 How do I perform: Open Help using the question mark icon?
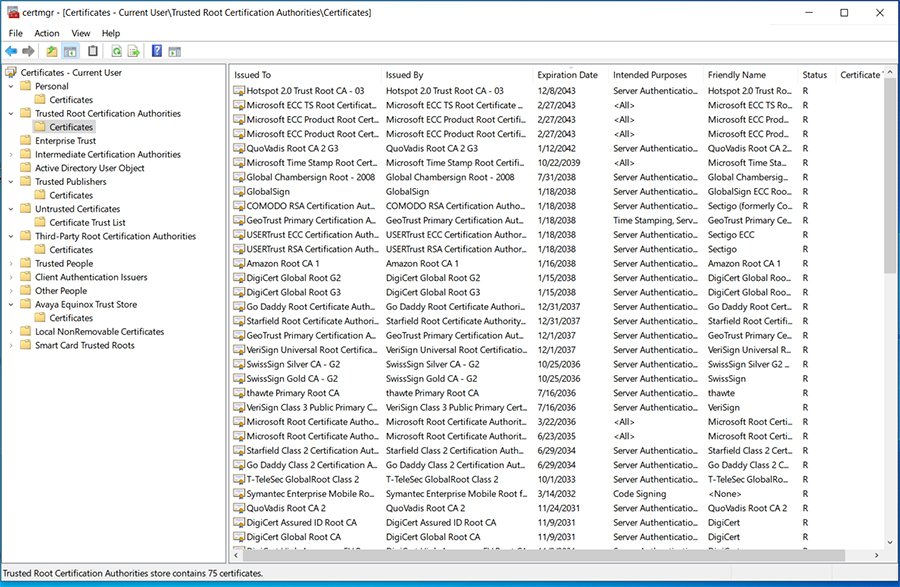[157, 50]
